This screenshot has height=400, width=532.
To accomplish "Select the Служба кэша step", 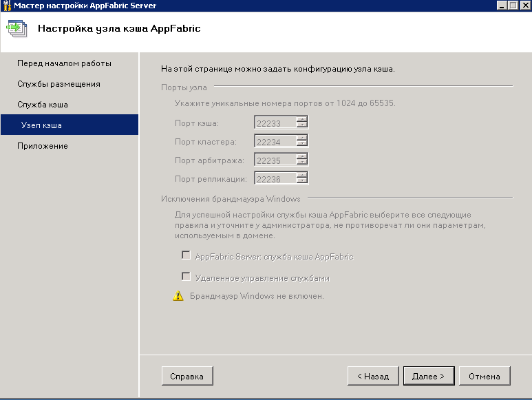I will [42, 105].
